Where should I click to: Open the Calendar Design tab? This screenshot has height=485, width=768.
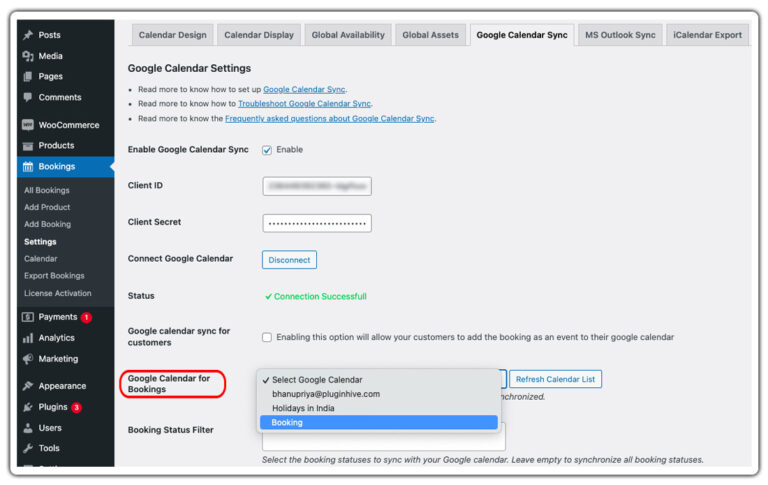click(172, 35)
